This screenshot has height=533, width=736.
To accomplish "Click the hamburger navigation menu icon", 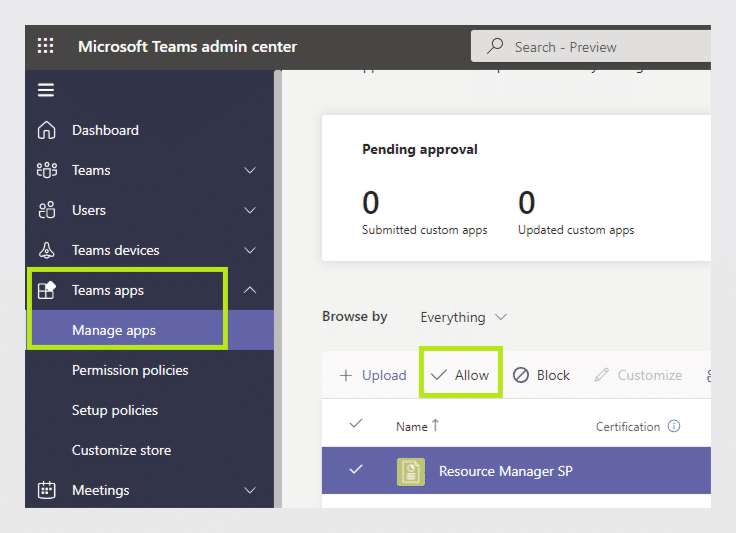I will (46, 90).
